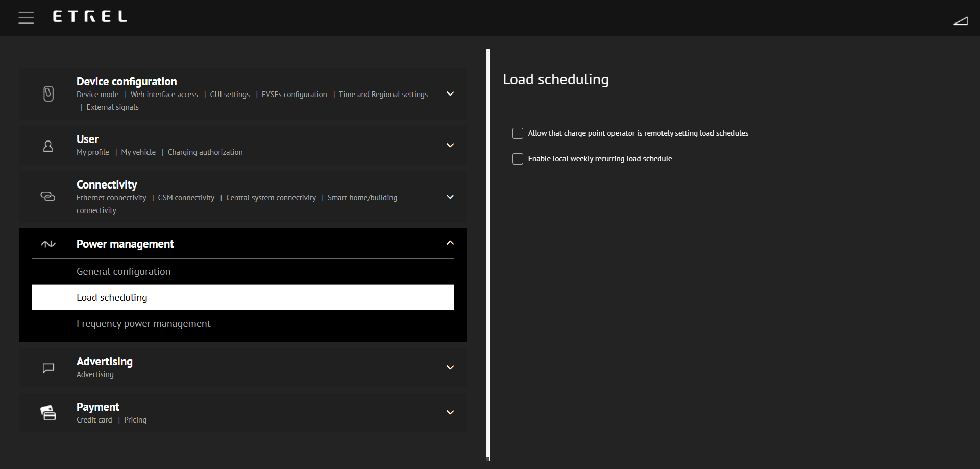Collapse the Power management section chevron
Image resolution: width=980 pixels, height=469 pixels.
[x=450, y=243]
